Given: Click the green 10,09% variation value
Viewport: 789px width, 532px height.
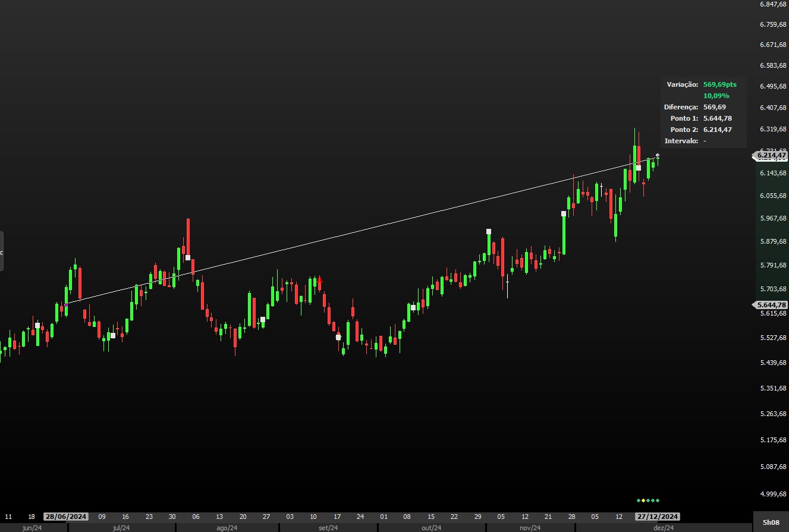Looking at the screenshot, I should (x=716, y=96).
